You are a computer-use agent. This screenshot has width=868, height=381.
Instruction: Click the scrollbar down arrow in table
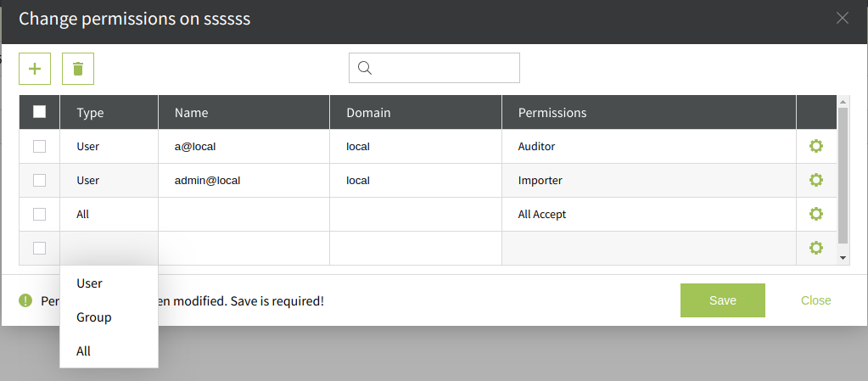click(x=843, y=257)
